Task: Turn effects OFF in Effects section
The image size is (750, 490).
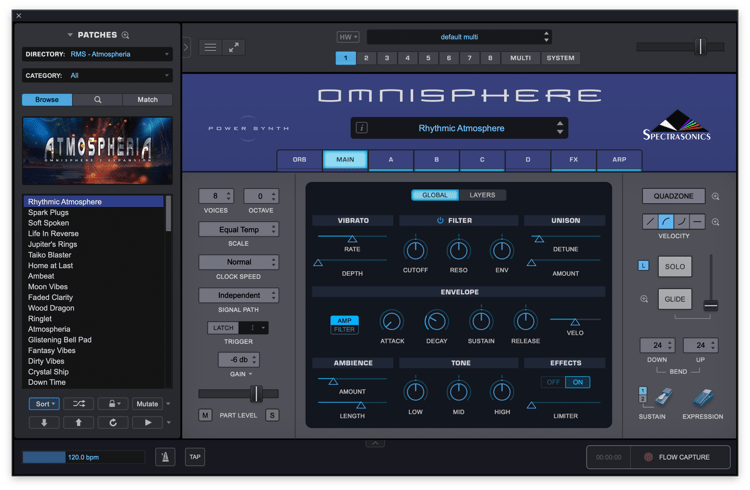Action: pyautogui.click(x=553, y=382)
